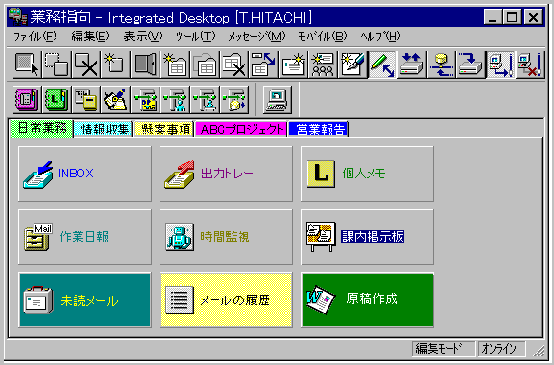Click the workflow icon with yellow picture
554x365 pixels.
[145, 99]
